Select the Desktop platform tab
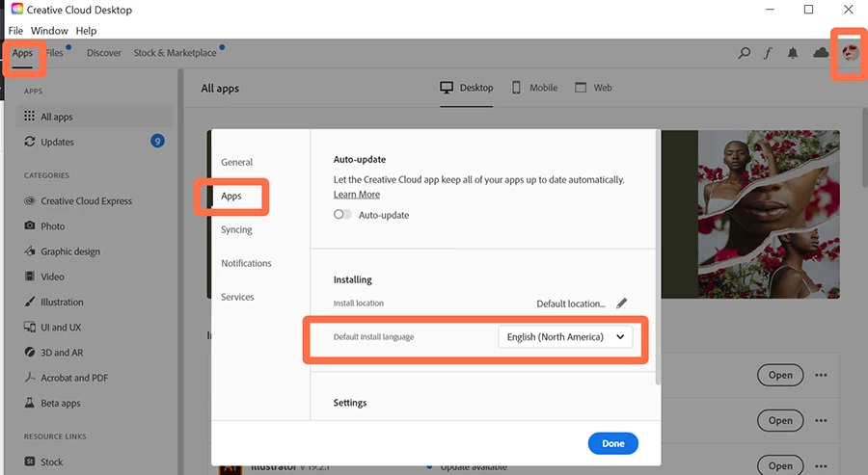 click(x=466, y=88)
